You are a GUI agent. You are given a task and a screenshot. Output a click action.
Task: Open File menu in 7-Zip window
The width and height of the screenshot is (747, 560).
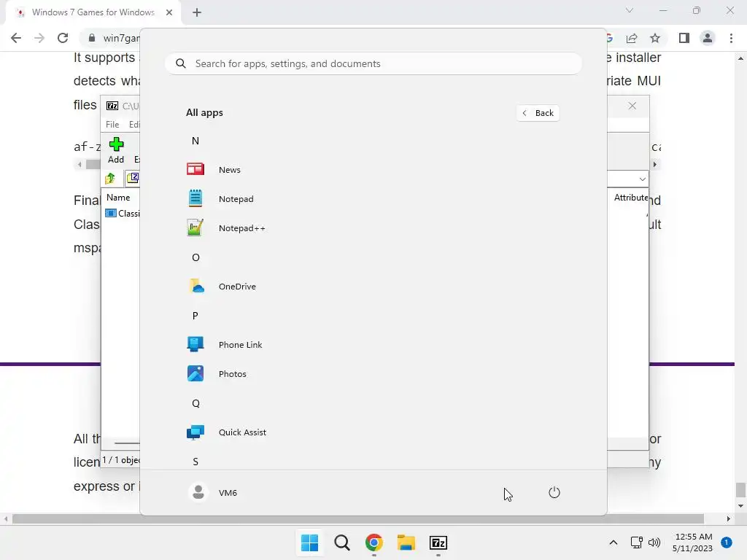[x=112, y=124]
